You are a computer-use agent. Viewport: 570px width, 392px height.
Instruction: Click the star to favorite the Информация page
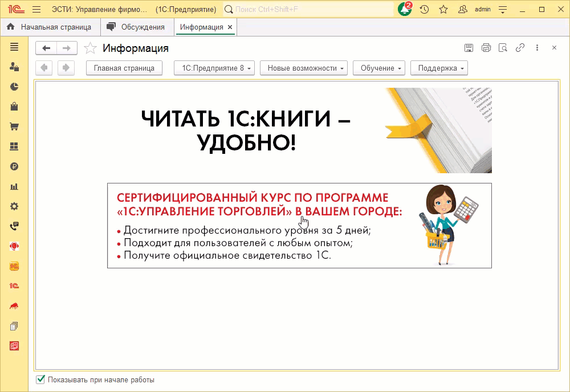[x=89, y=48]
